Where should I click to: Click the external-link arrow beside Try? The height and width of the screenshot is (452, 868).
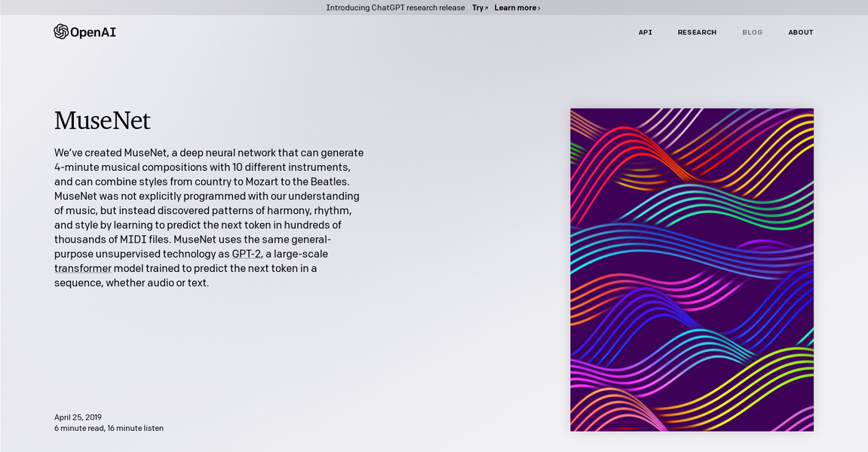pos(486,8)
